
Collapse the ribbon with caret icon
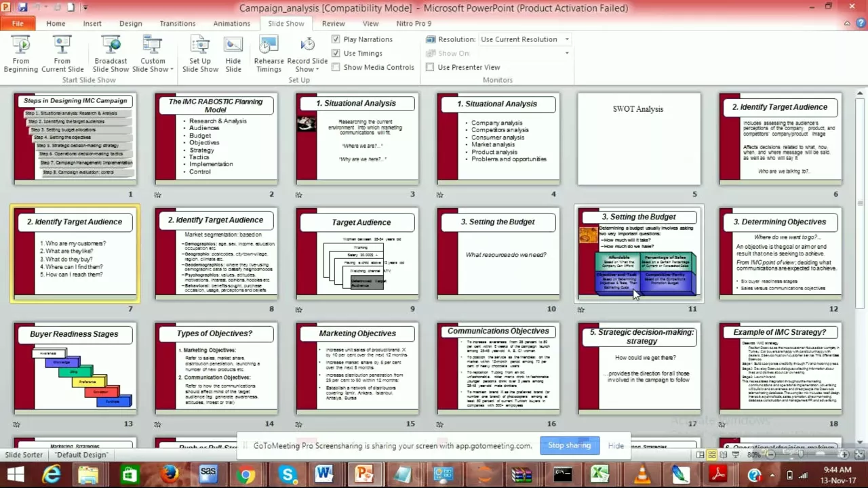point(847,23)
